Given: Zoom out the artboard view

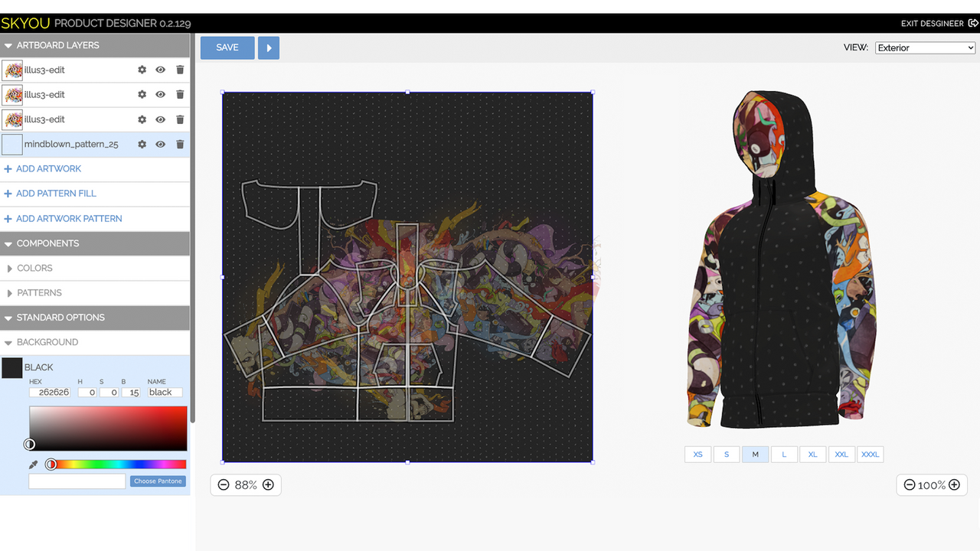Looking at the screenshot, I should pyautogui.click(x=224, y=484).
